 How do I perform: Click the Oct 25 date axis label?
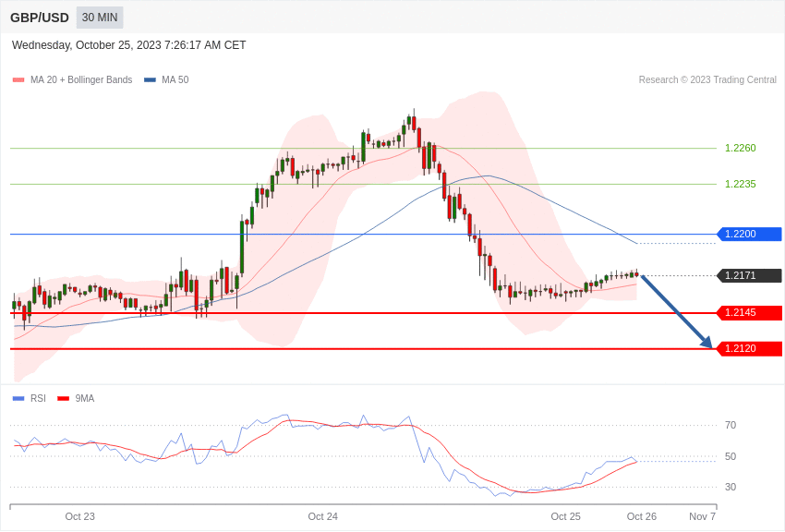click(566, 516)
